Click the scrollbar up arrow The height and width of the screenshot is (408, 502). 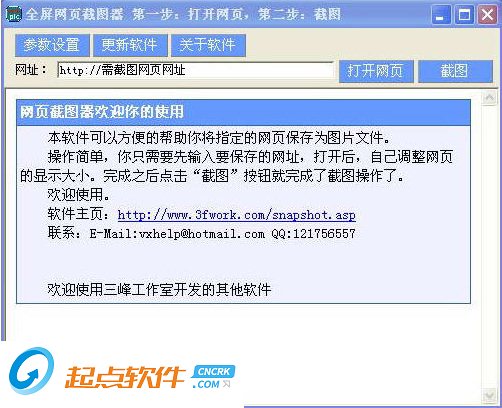(x=490, y=97)
